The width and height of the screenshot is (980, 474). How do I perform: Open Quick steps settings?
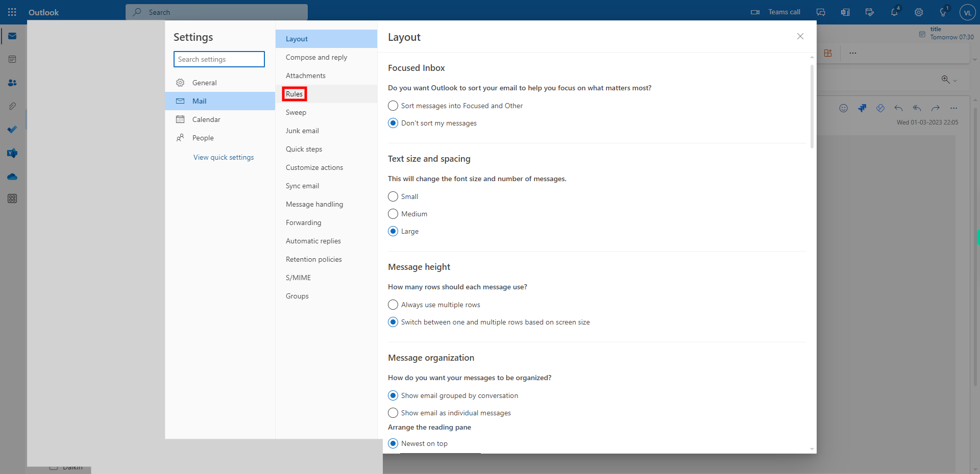tap(326, 149)
